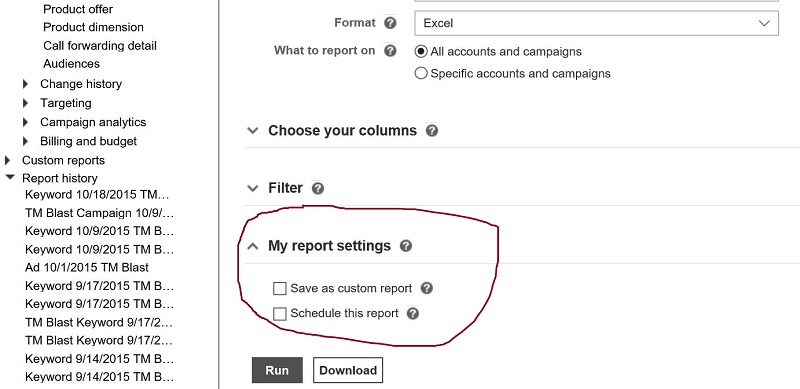Open help icon next to Format

(x=390, y=23)
